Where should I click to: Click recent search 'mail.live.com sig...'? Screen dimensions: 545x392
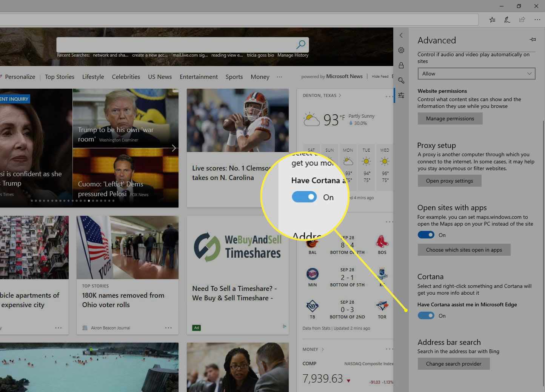click(x=190, y=55)
